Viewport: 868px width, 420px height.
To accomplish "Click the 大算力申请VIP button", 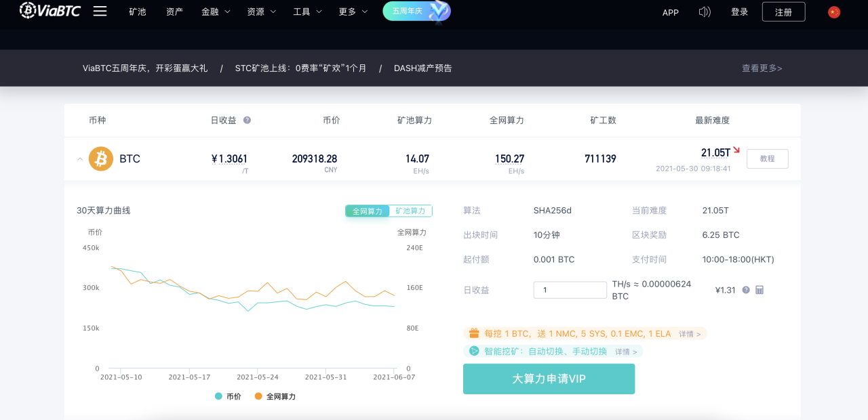I will [549, 379].
